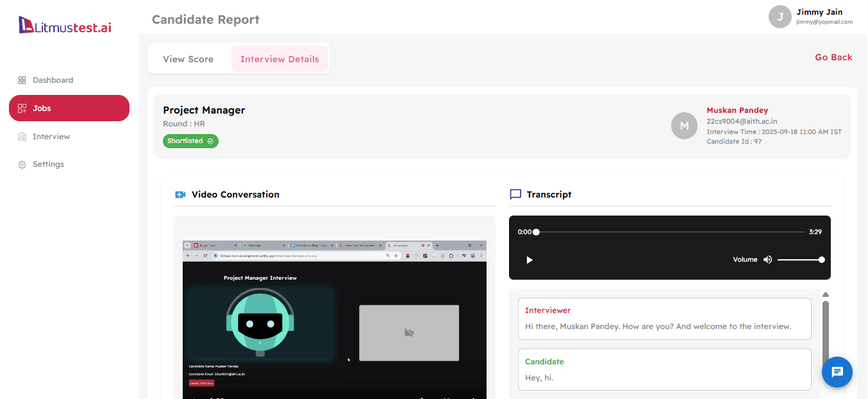Viewport: 868px width, 399px height.
Task: Click the playback seek bar
Action: [x=673, y=232]
